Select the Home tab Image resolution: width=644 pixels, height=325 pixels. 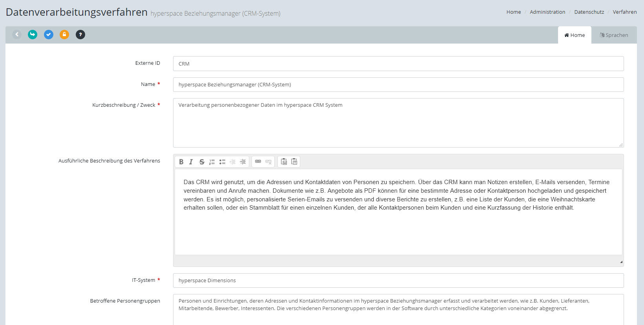pos(575,35)
